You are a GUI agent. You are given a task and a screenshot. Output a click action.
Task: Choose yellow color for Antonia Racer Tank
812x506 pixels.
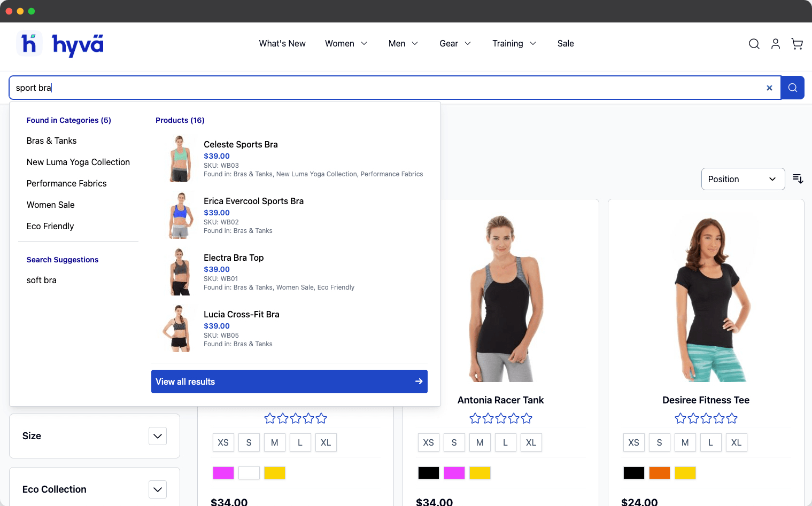(x=480, y=473)
